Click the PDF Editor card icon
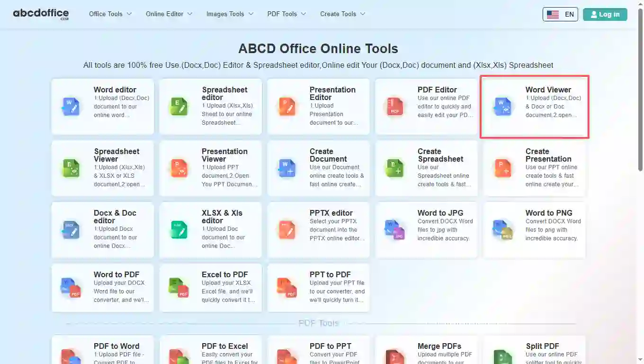Screen dimensions: 644x364 point(394,107)
